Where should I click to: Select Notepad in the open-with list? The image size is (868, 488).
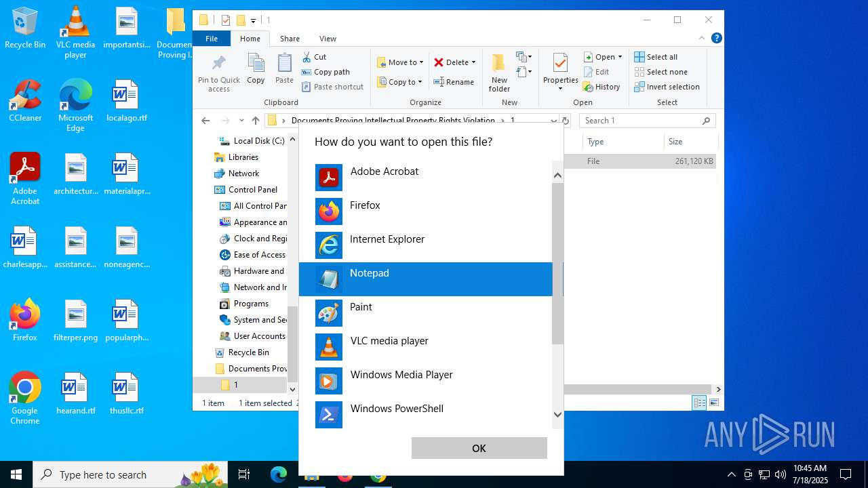[x=426, y=279]
